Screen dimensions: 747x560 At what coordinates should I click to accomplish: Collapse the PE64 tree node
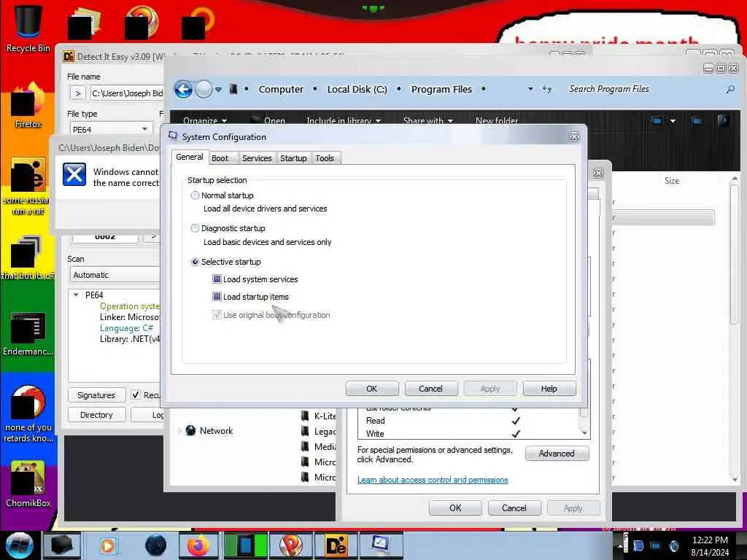[x=76, y=295]
